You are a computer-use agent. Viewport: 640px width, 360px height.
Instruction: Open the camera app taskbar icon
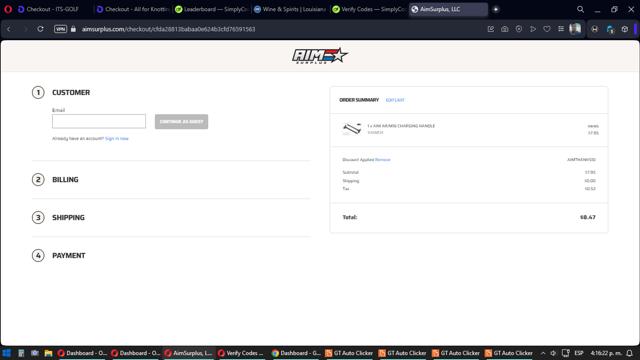point(35,353)
